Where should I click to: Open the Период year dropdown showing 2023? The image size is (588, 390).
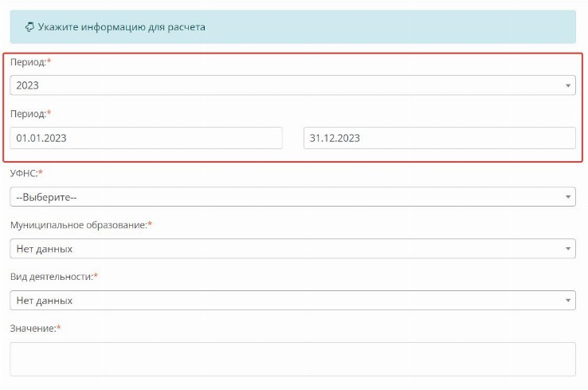[x=287, y=85]
